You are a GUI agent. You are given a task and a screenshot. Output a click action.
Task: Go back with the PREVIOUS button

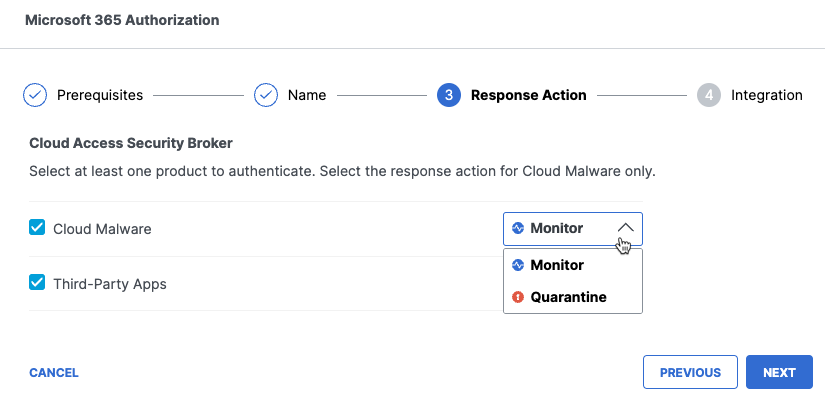690,372
